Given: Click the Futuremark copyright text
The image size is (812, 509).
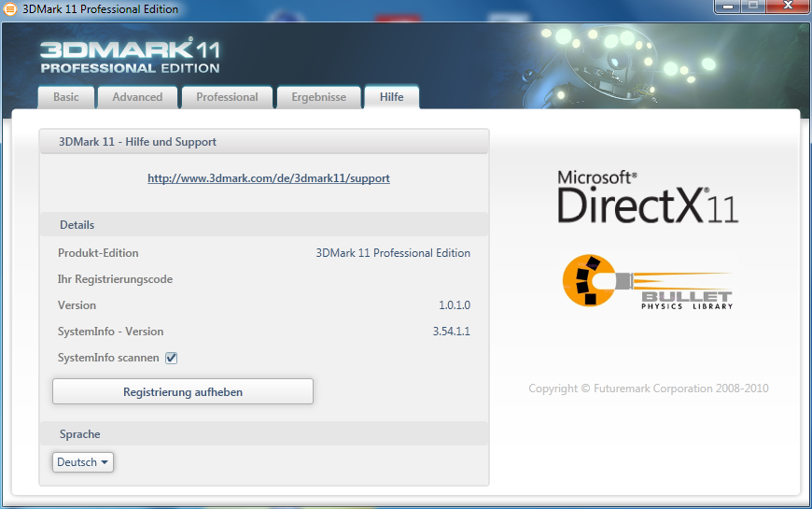Looking at the screenshot, I should click(x=649, y=389).
